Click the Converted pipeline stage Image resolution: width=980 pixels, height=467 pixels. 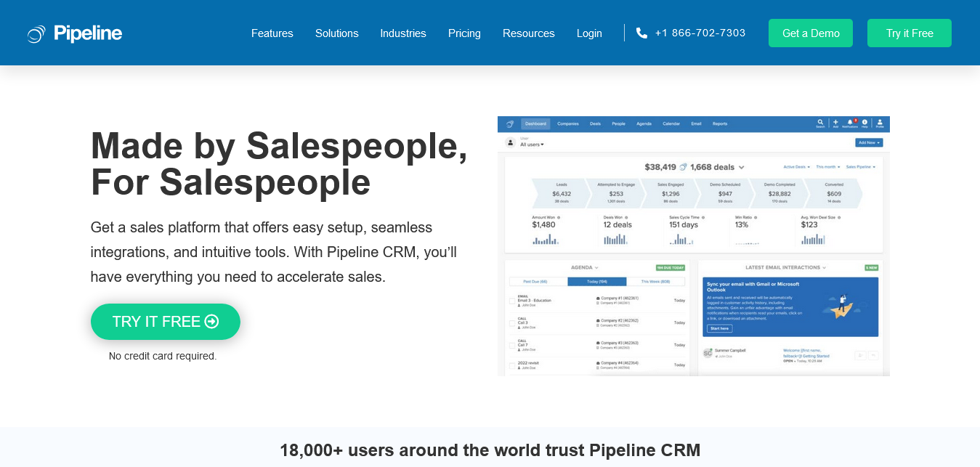click(x=834, y=193)
